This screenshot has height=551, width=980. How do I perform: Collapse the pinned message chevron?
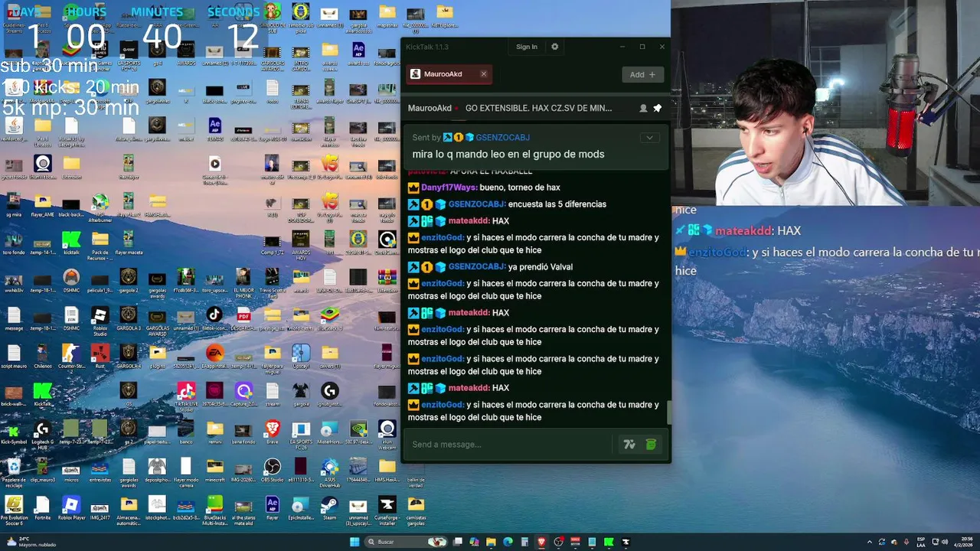tap(649, 138)
